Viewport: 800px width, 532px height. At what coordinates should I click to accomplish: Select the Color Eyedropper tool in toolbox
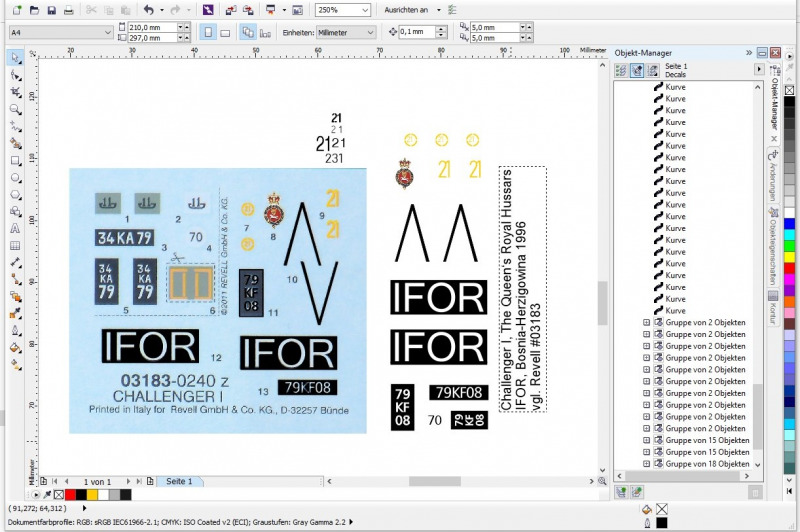pyautogui.click(x=15, y=313)
